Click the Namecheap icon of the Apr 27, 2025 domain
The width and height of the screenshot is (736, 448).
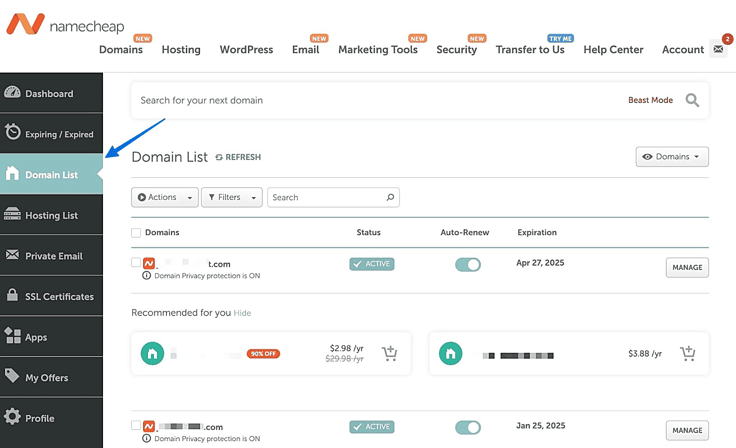click(x=149, y=263)
